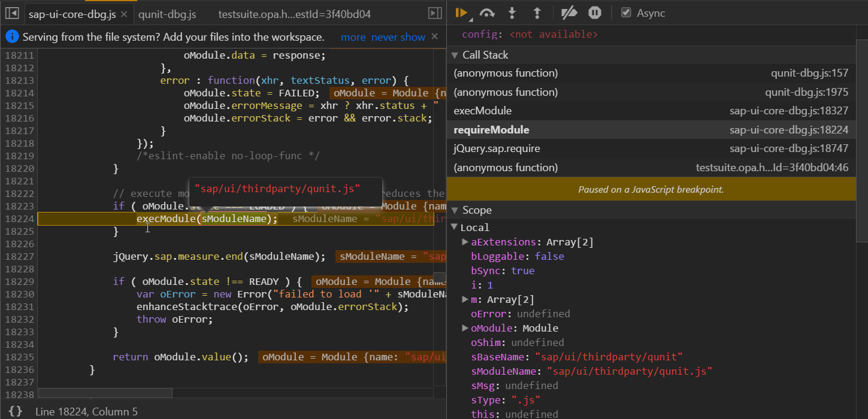Switch to qunit-dbg.js tab

click(167, 14)
